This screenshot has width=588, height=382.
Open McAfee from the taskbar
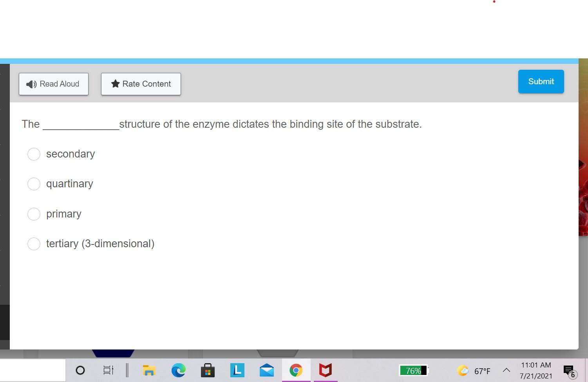pyautogui.click(x=325, y=370)
